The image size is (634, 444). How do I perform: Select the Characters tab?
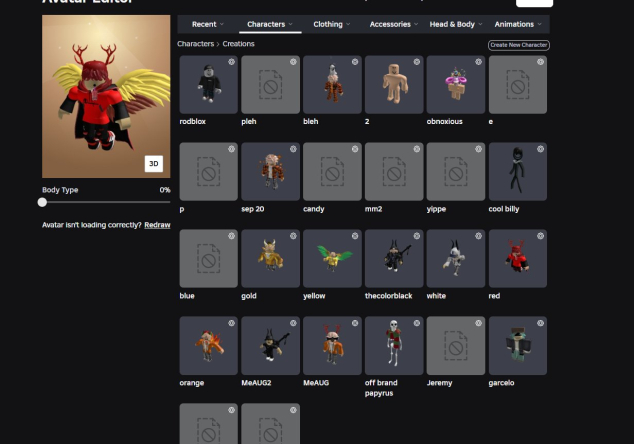click(x=269, y=24)
